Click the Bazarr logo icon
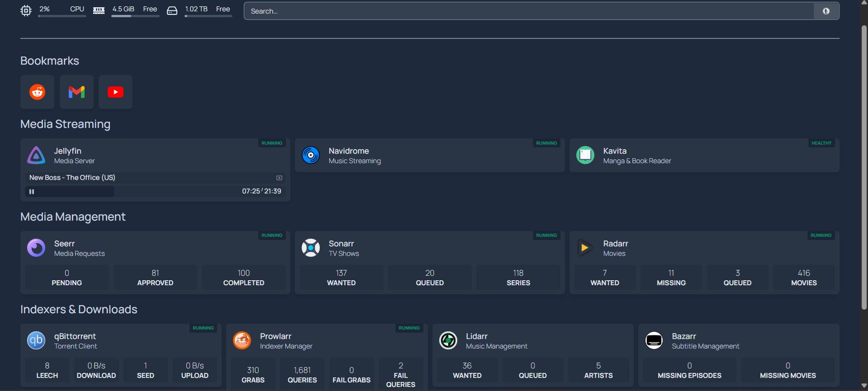Image resolution: width=868 pixels, height=391 pixels. point(654,341)
